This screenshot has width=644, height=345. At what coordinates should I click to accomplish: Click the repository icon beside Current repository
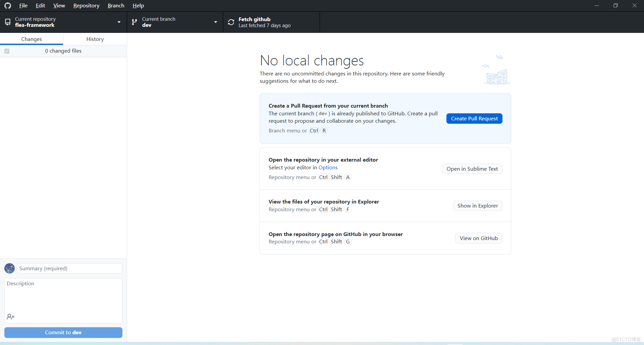[7, 22]
